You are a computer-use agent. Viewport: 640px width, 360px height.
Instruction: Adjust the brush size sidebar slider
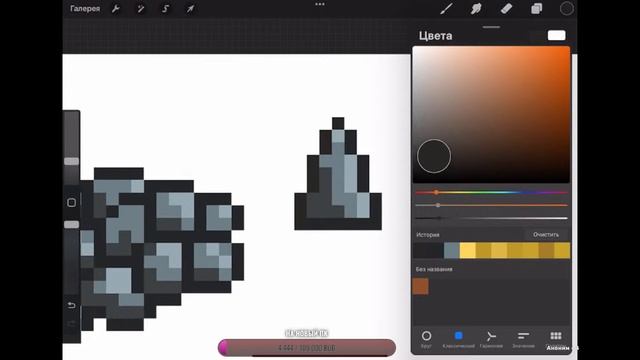click(x=71, y=161)
